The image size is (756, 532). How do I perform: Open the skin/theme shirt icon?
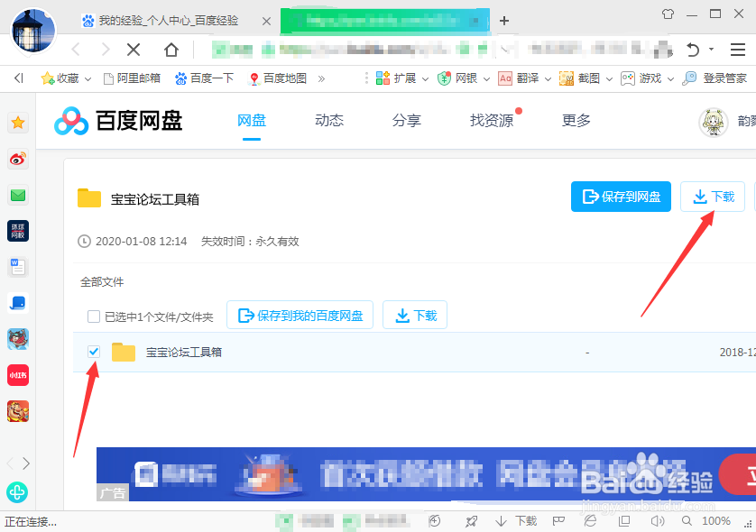(668, 14)
